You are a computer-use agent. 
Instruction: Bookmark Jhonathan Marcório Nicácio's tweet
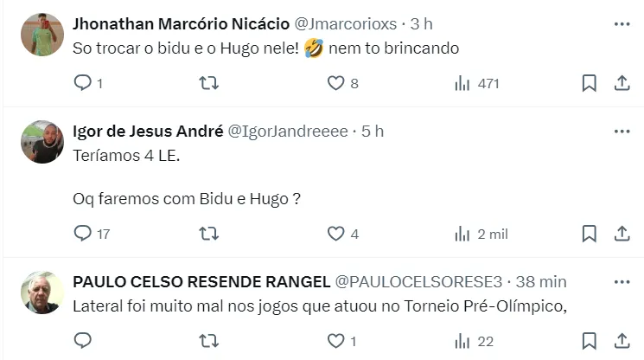(589, 83)
